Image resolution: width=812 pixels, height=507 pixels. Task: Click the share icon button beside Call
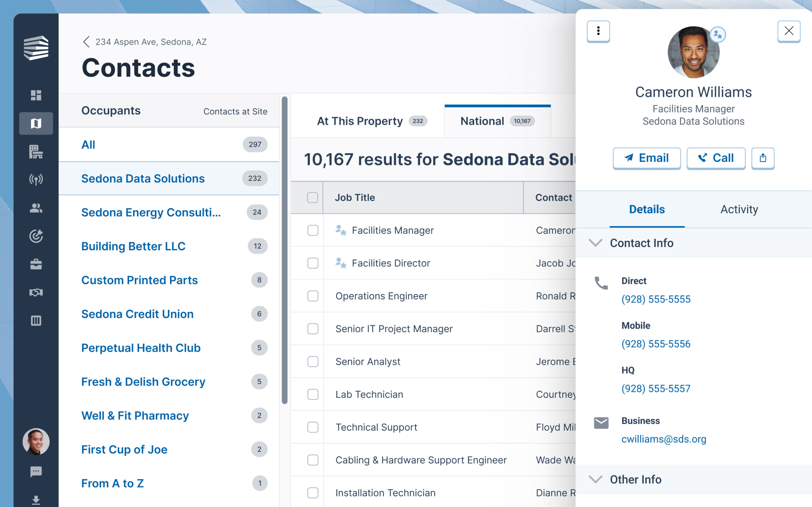click(763, 158)
